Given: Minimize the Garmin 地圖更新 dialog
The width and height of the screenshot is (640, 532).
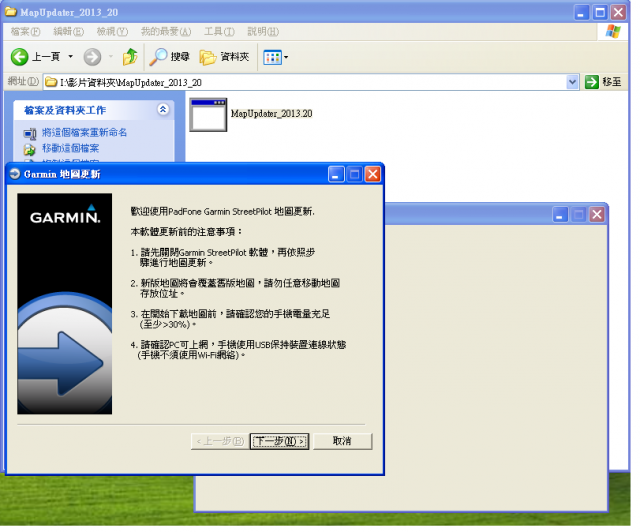Looking at the screenshot, I should pyautogui.click(x=336, y=174).
